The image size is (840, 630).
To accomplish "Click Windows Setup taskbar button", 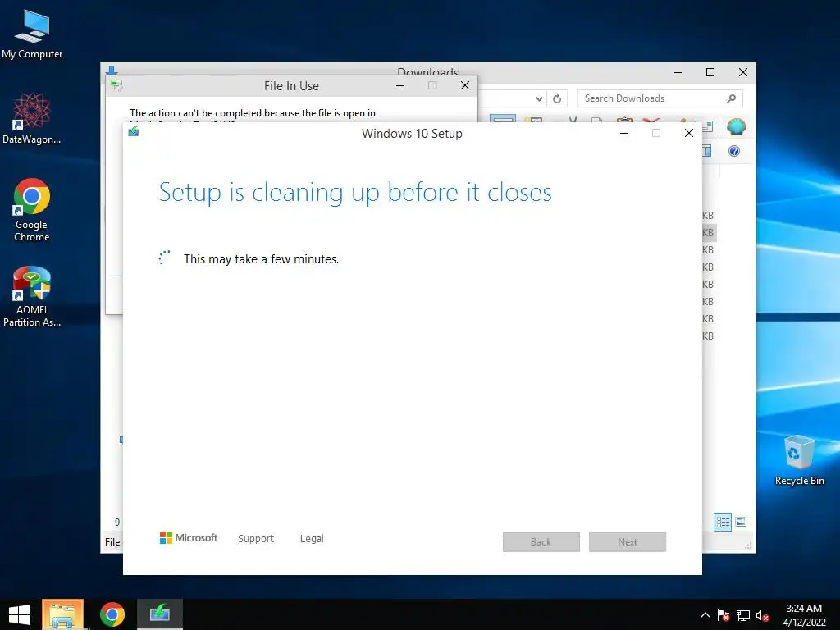I will (x=160, y=614).
